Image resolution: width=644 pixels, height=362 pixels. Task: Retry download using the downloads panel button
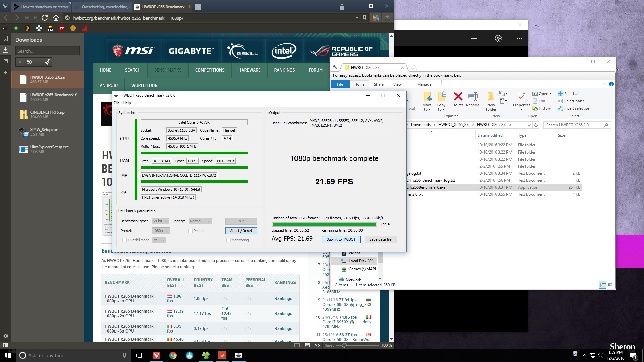click(x=29, y=62)
